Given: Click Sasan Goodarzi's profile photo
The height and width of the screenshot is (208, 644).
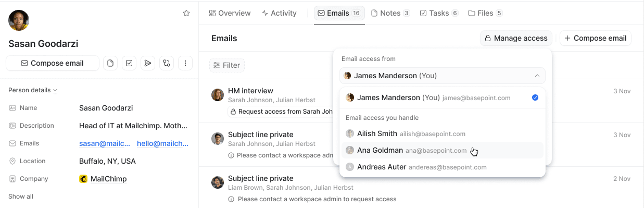Looking at the screenshot, I should coord(19,20).
